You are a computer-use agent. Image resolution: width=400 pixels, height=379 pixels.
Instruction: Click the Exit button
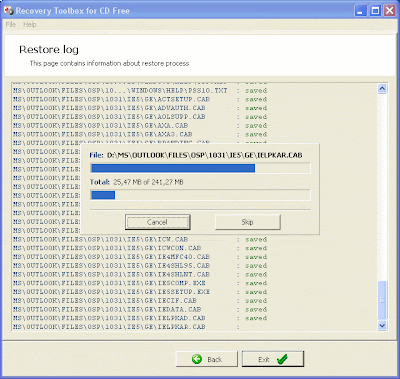[x=273, y=359]
